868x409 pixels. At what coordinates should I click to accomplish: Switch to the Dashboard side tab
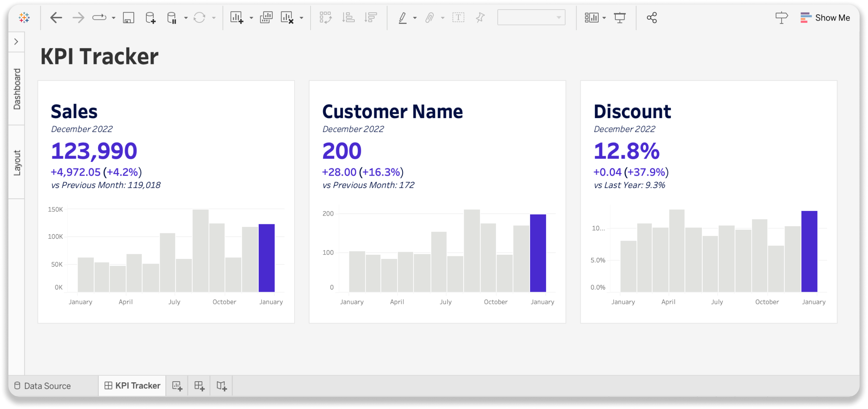17,89
